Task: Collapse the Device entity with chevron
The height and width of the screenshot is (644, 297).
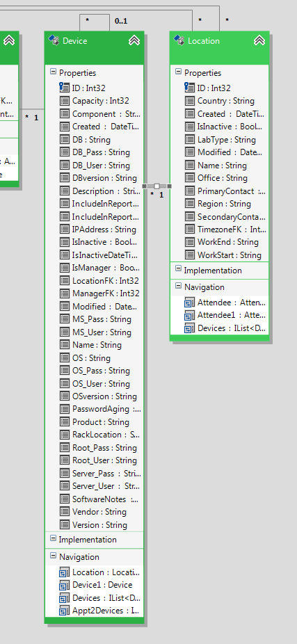Action: coord(134,40)
